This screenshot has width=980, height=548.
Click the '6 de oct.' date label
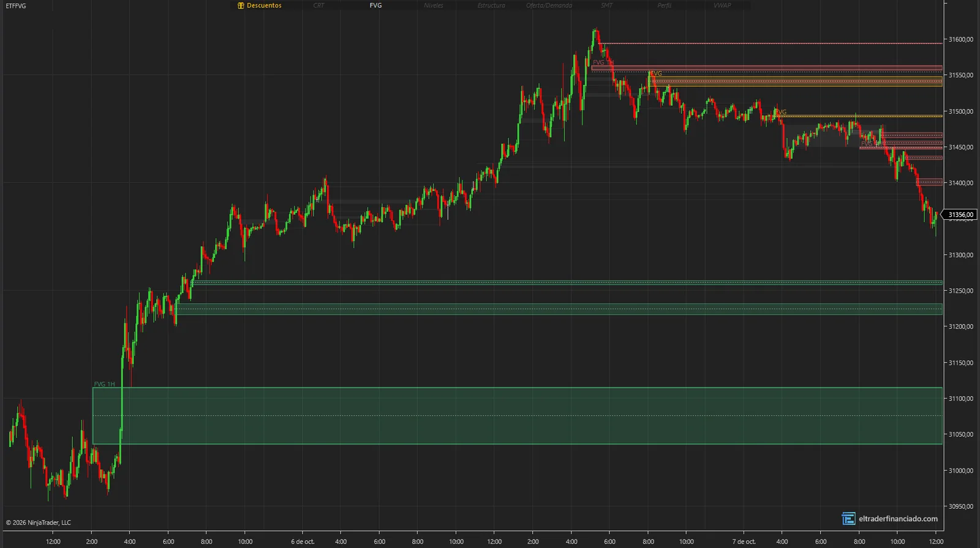coord(303,541)
